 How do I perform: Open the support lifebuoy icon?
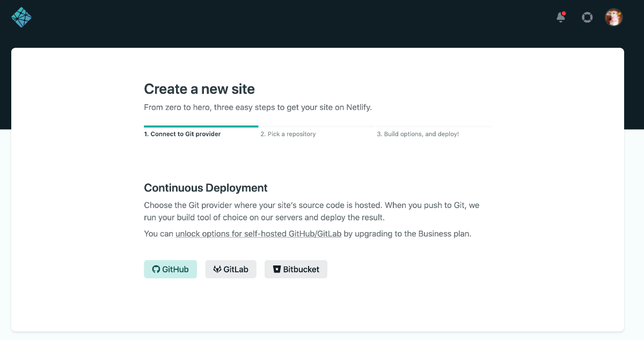point(587,17)
